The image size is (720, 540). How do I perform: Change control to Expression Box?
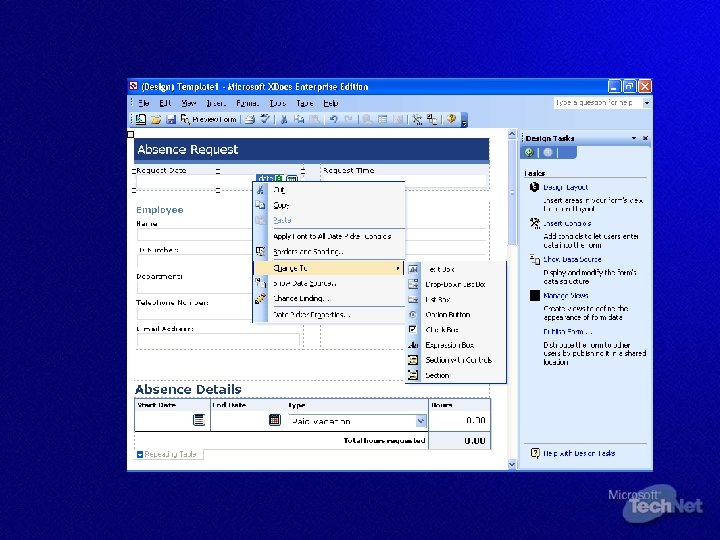click(456, 345)
